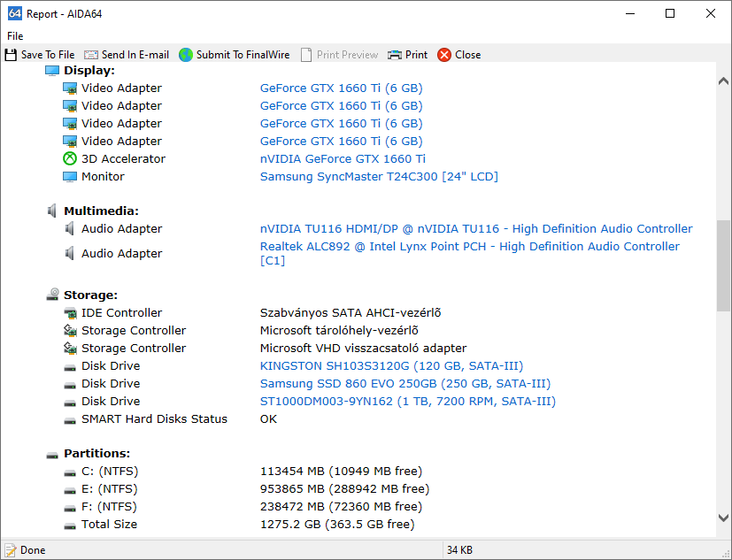Click the Monitor row icon

point(70,177)
